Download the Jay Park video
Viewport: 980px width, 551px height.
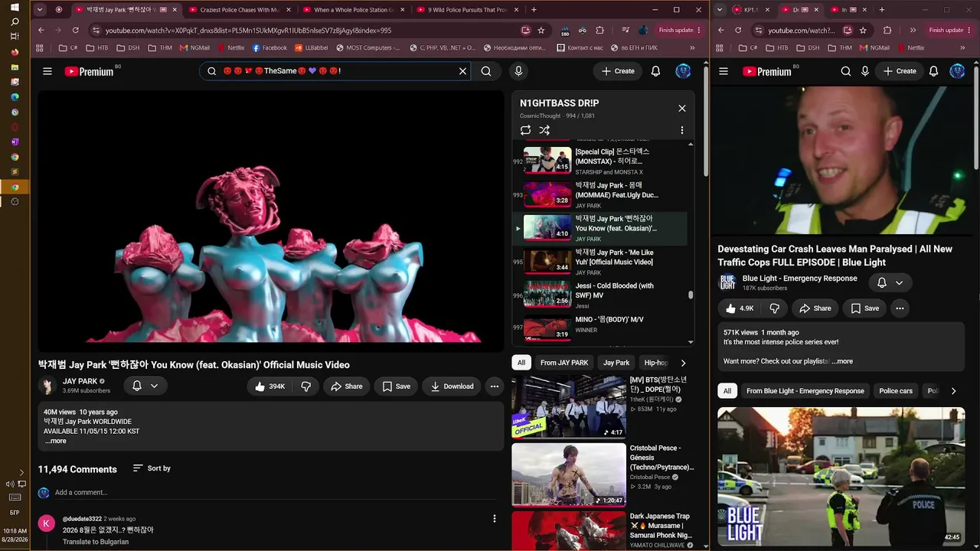click(x=452, y=386)
